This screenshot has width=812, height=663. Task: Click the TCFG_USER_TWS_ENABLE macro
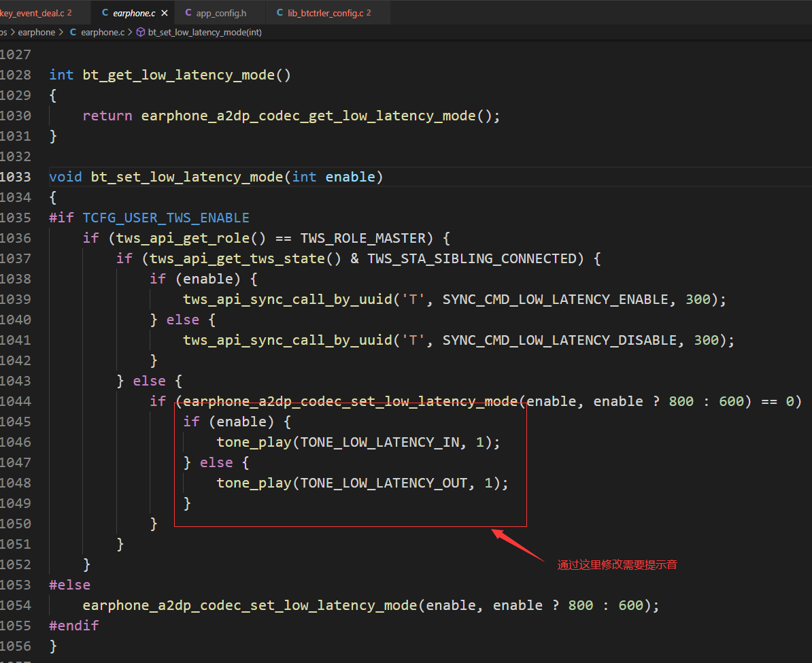tap(166, 218)
